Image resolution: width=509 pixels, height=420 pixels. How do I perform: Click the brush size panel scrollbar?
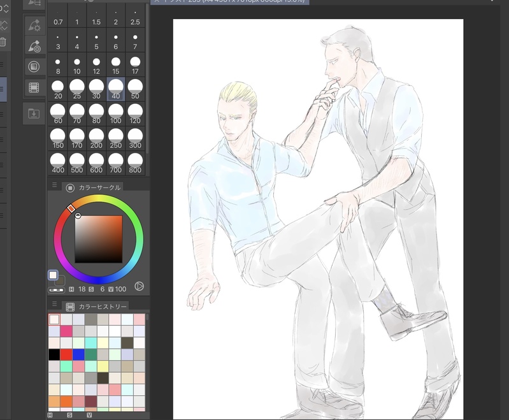(147, 78)
